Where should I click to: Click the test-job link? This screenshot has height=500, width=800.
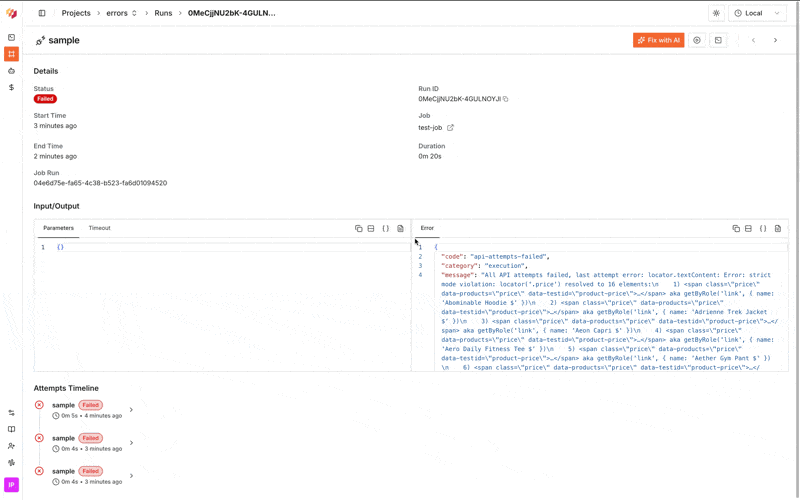[430, 128]
